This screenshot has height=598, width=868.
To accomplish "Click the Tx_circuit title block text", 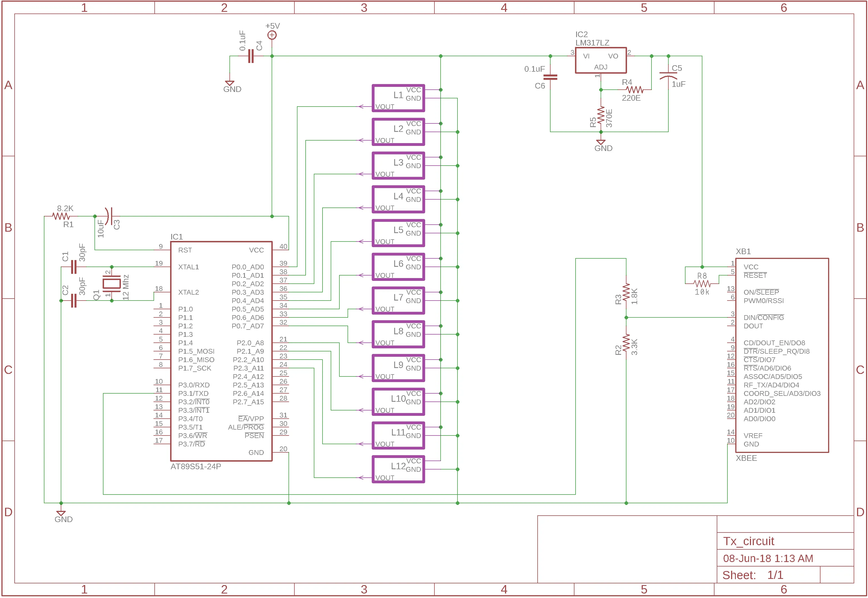I will [x=748, y=541].
